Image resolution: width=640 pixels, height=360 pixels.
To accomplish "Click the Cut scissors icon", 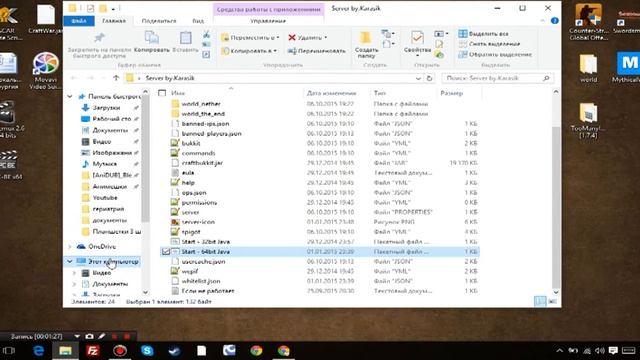I will (x=206, y=35).
